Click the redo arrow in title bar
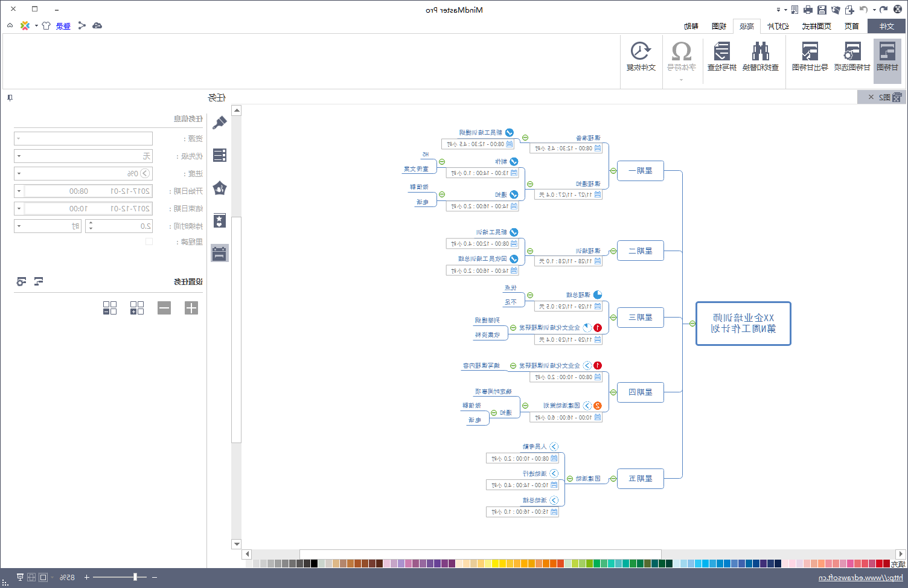 click(884, 10)
